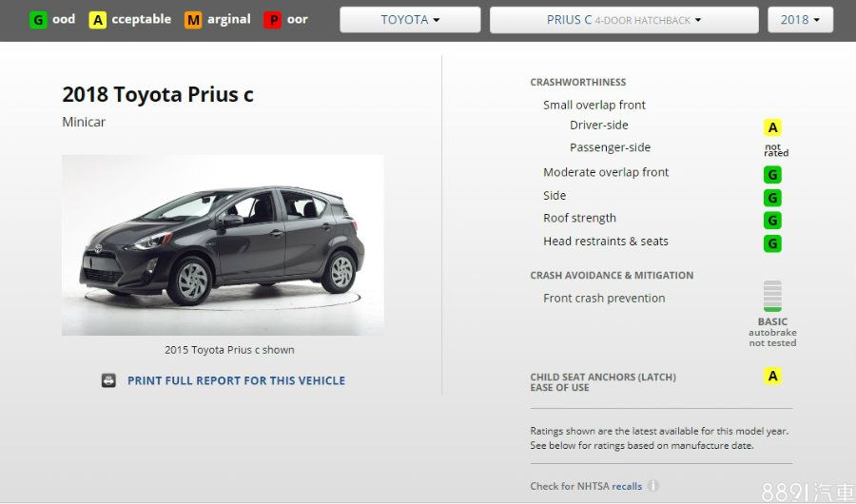Viewport: 856px width, 504px height.
Task: Click the Moderate overlap front G rating badge
Action: pos(772,175)
